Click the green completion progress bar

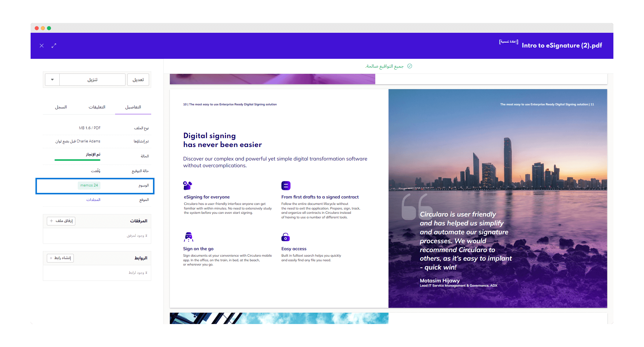tap(77, 160)
